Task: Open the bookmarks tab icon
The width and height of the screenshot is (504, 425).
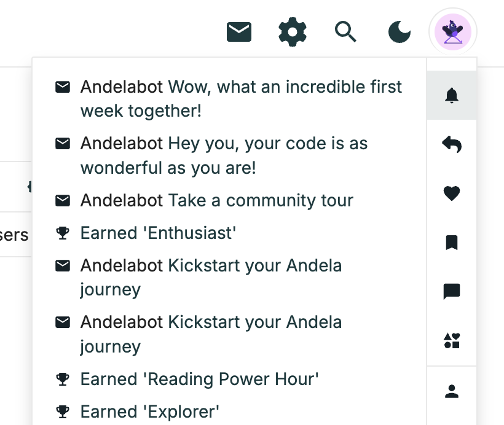Action: (x=452, y=242)
